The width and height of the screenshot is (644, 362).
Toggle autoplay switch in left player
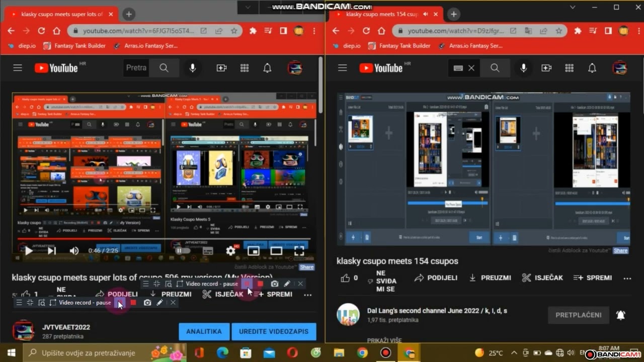183,250
